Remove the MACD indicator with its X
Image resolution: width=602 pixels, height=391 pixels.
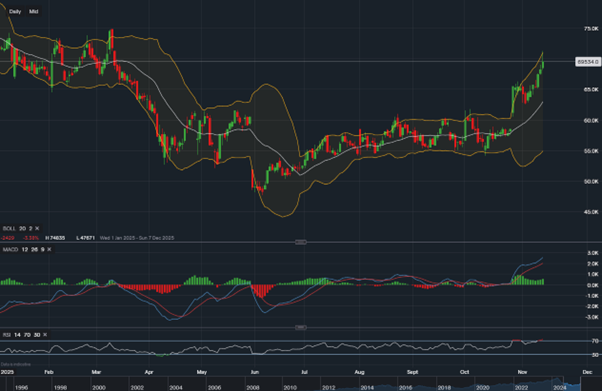point(49,250)
